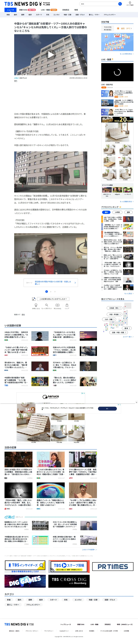Viewport: 138px width, 644px height.
Task: Go to next page 宿泊客の約半数が中国からの旅行客
Action: pyautogui.click(x=51, y=283)
